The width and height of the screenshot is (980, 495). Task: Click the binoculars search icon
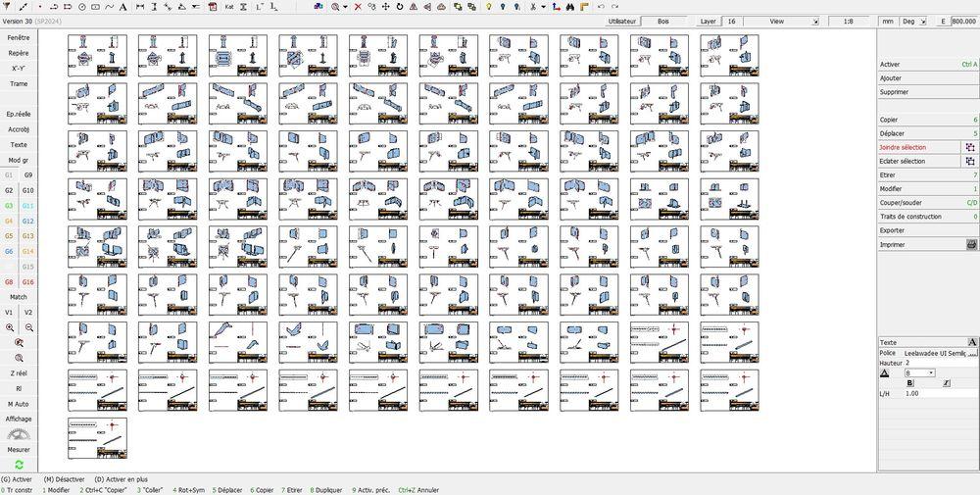[x=572, y=6]
